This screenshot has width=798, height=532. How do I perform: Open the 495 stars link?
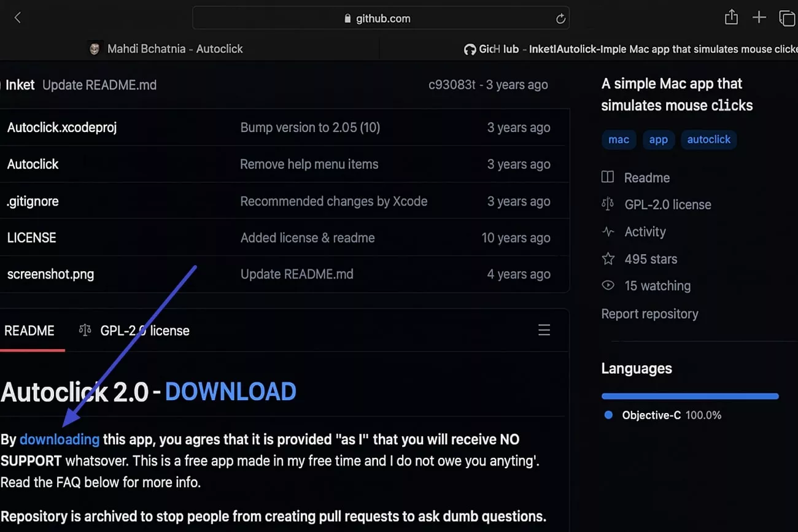[651, 259]
